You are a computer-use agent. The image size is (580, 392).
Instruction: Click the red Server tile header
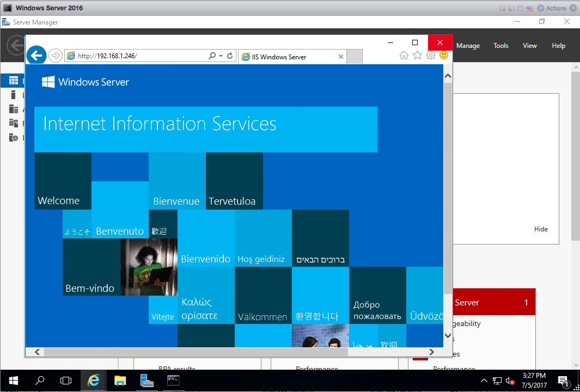[494, 302]
